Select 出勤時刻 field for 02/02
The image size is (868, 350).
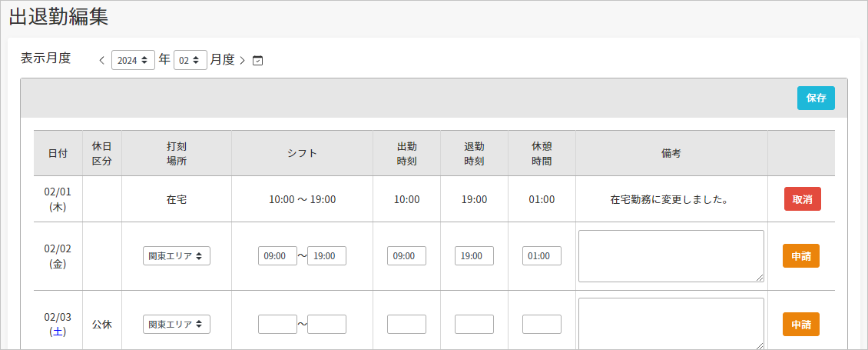tap(406, 255)
